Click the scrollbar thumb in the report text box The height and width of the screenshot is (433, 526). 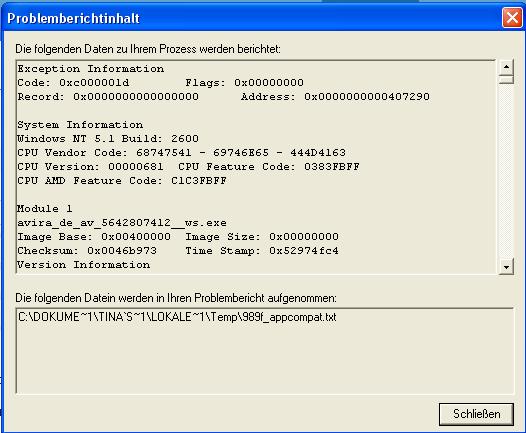pos(506,79)
